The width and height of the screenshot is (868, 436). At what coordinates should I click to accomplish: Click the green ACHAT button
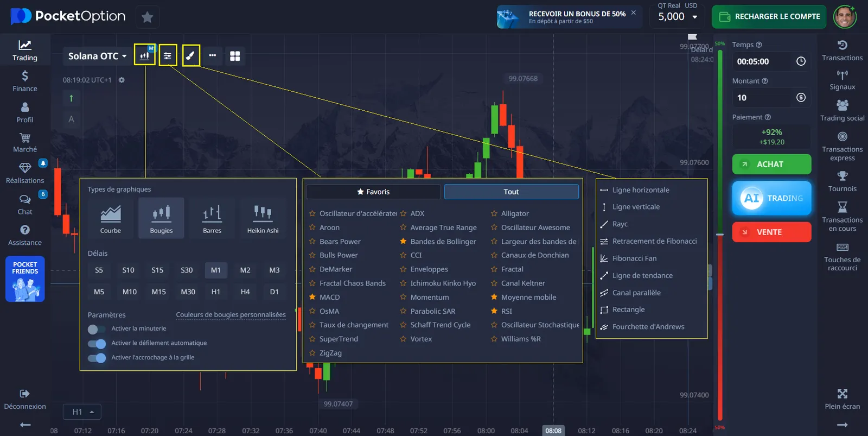(x=771, y=164)
